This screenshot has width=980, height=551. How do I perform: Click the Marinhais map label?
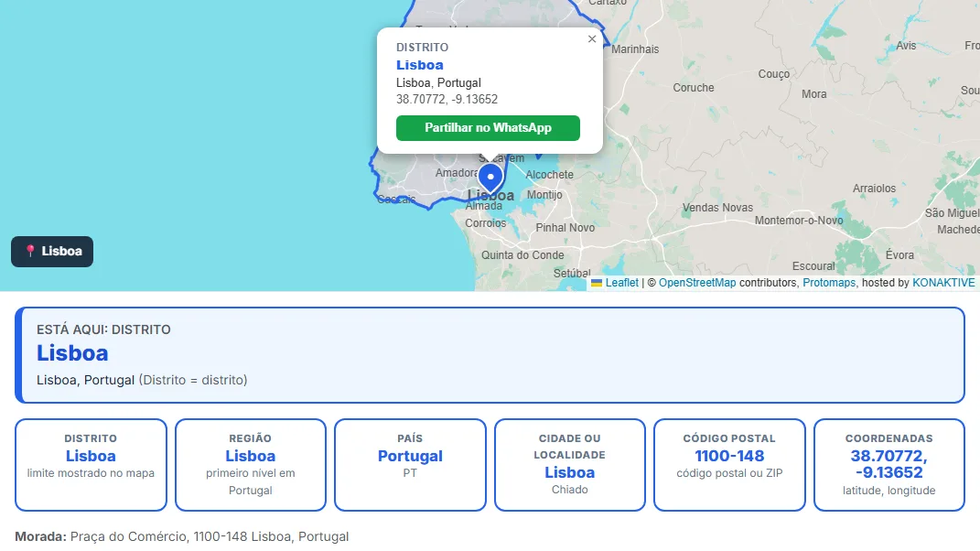pos(635,49)
